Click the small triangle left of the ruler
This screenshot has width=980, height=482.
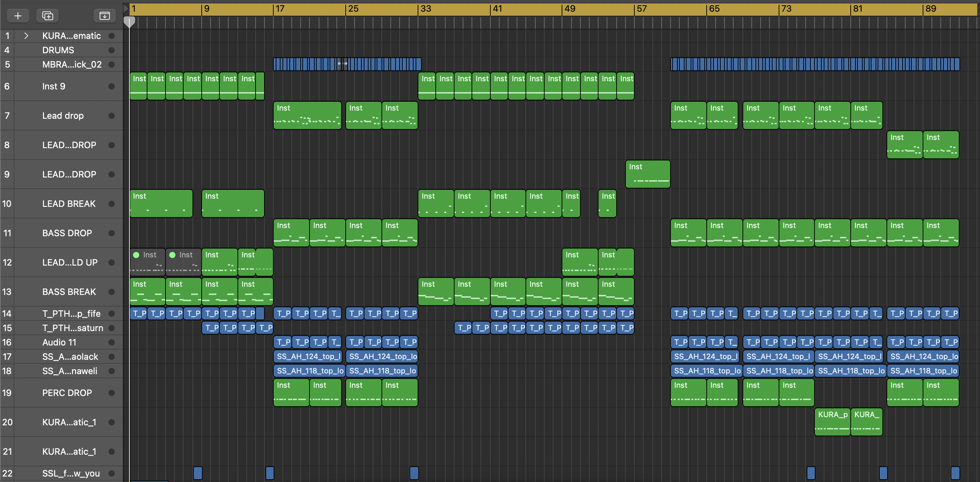tap(126, 9)
